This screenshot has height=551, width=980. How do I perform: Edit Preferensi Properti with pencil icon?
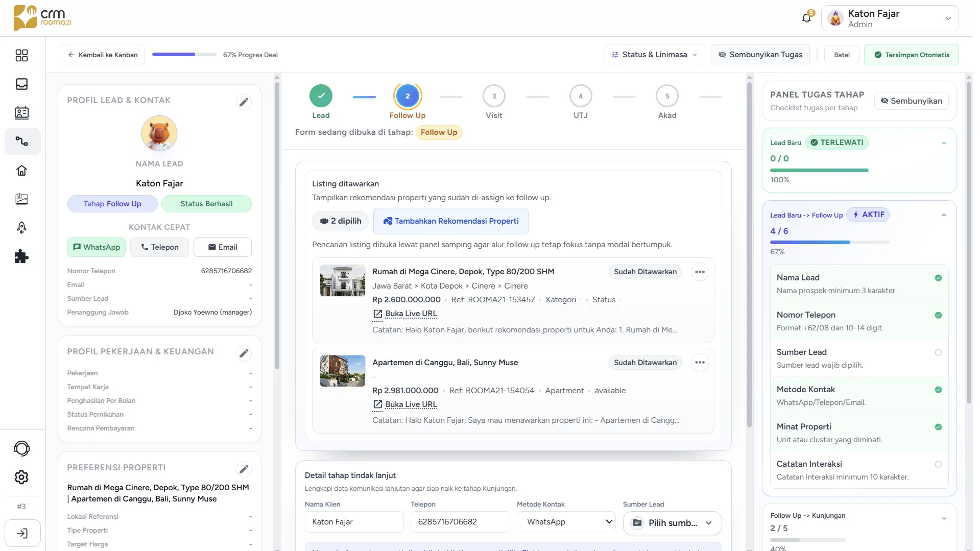pos(244,469)
